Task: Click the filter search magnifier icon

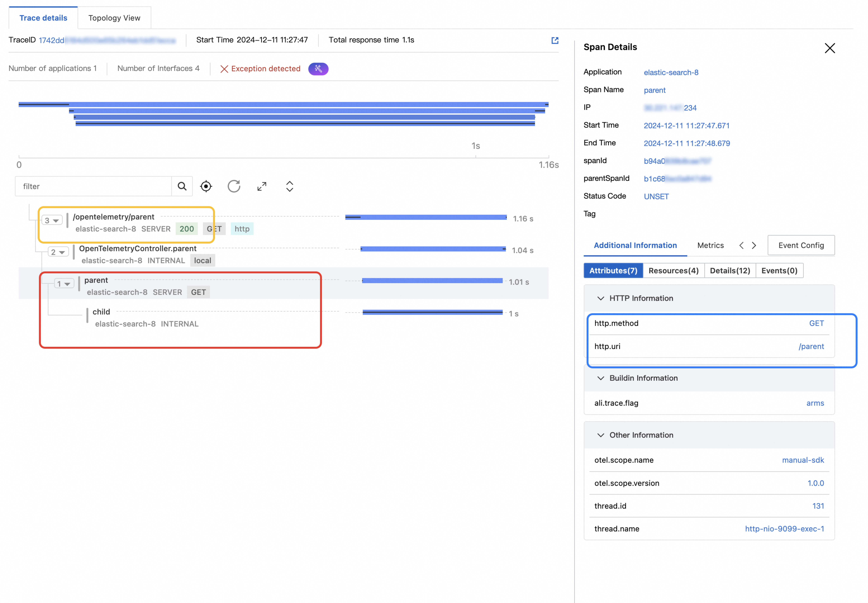Action: [x=182, y=186]
